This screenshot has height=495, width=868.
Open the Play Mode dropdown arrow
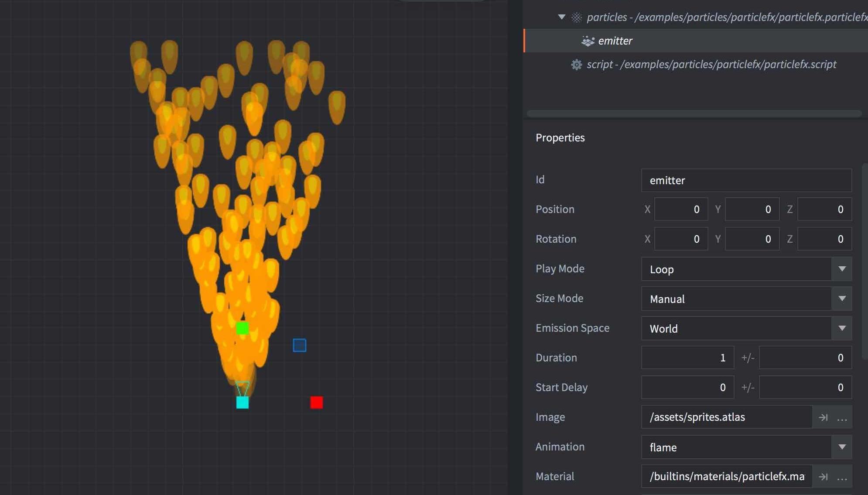[842, 269]
